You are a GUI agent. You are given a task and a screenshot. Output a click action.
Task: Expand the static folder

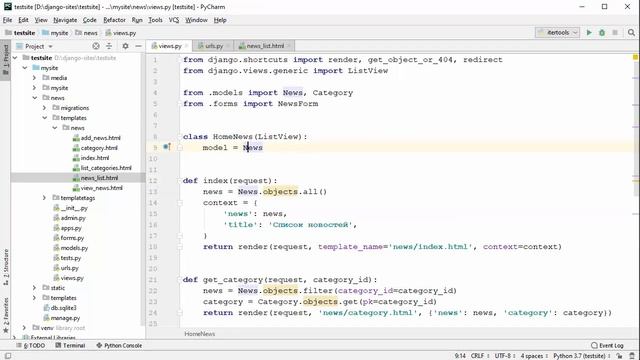(x=35, y=288)
